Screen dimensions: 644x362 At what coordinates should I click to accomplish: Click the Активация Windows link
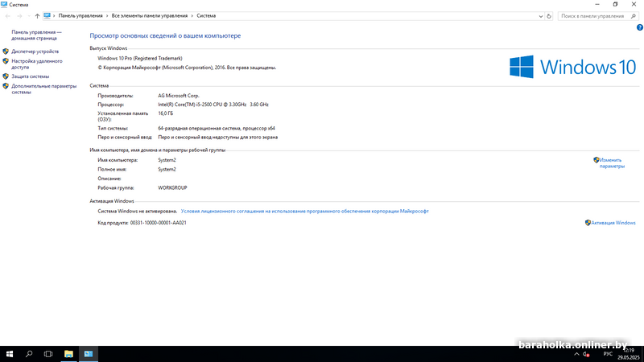(613, 223)
